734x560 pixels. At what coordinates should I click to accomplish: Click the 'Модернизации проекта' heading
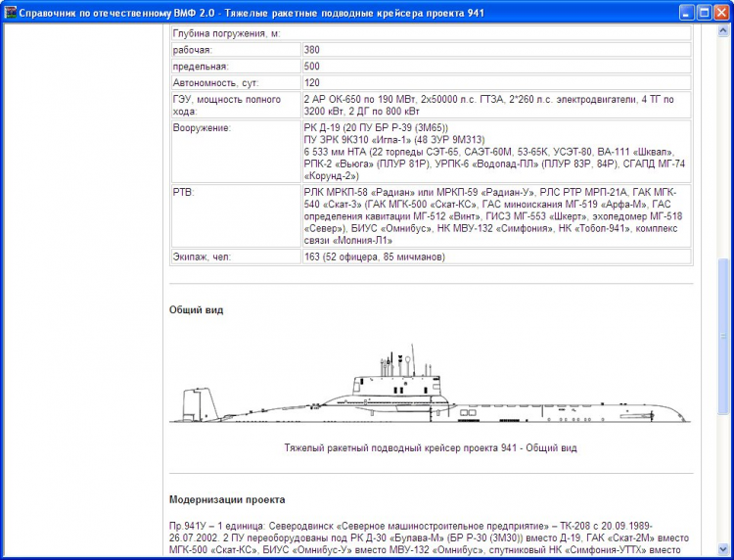(x=227, y=499)
